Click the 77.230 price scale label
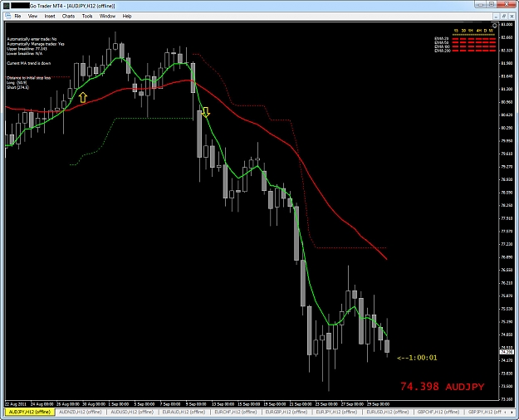This screenshot has height=420, width=519. pyautogui.click(x=507, y=244)
